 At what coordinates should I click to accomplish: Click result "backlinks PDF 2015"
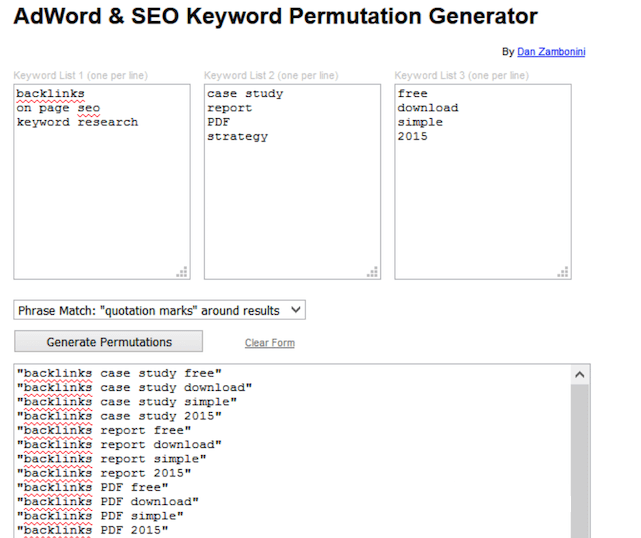[x=92, y=530]
